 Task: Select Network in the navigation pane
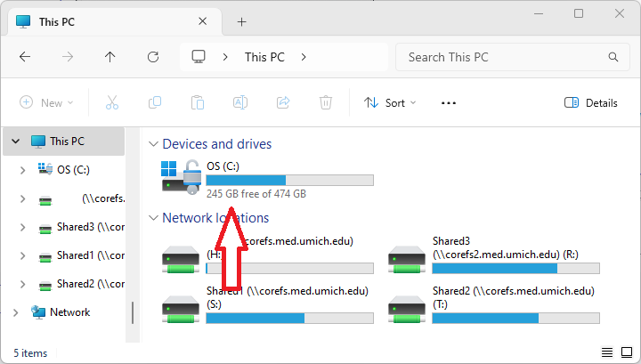click(69, 312)
